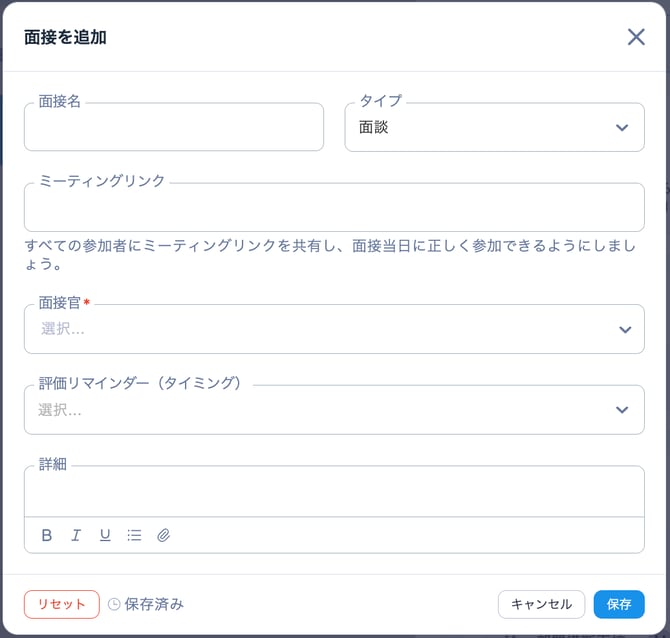Open the 面接官 selection dropdown

[320, 329]
